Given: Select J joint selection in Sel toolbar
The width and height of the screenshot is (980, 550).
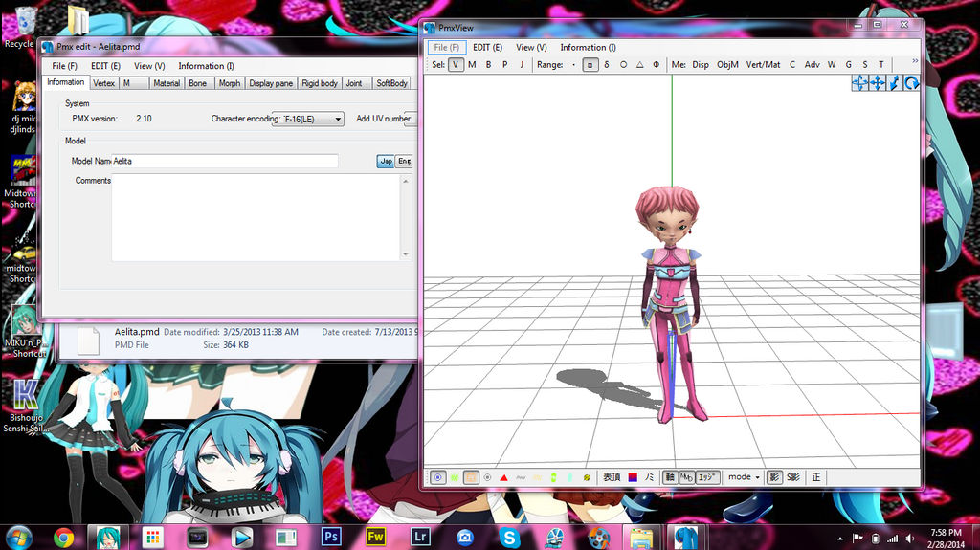Looking at the screenshot, I should tap(522, 64).
